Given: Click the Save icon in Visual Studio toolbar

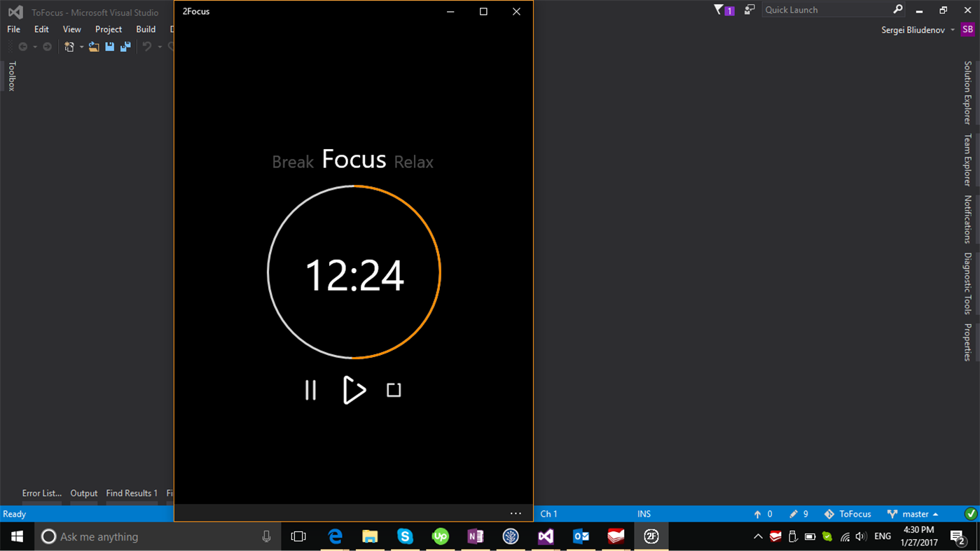Looking at the screenshot, I should (x=110, y=46).
